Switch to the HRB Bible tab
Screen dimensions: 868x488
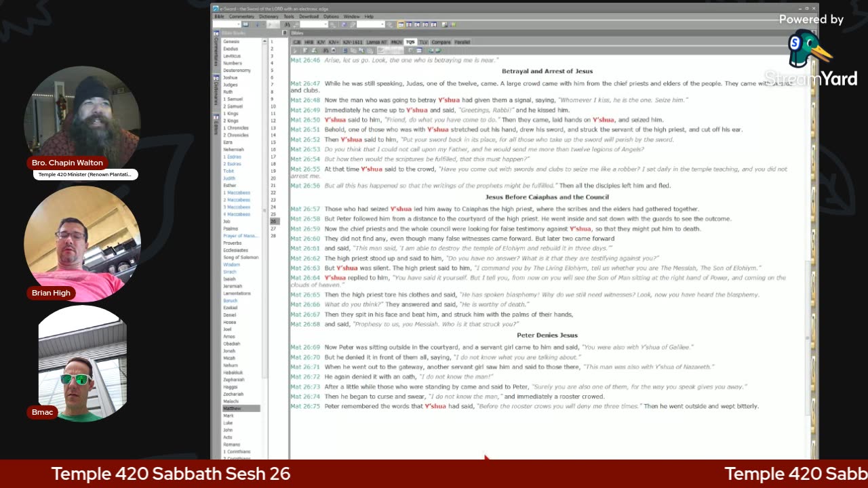point(309,42)
